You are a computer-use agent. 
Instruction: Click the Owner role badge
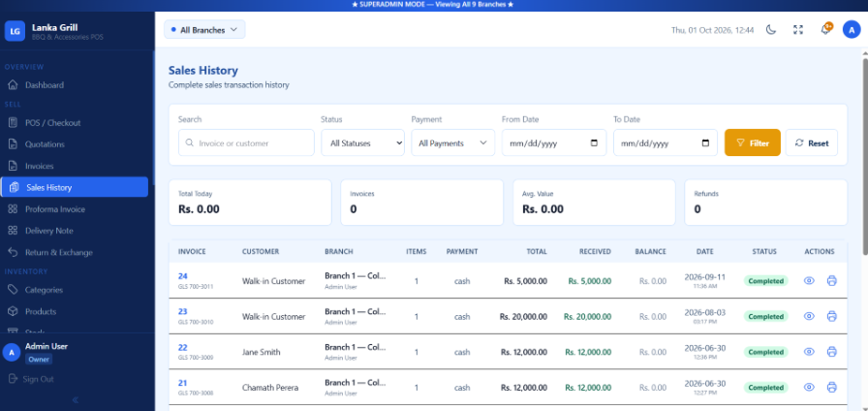[x=39, y=359]
